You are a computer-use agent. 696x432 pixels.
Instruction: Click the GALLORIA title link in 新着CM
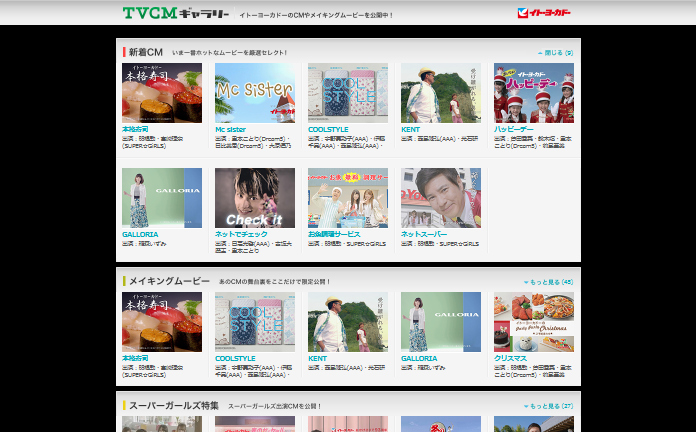point(140,234)
